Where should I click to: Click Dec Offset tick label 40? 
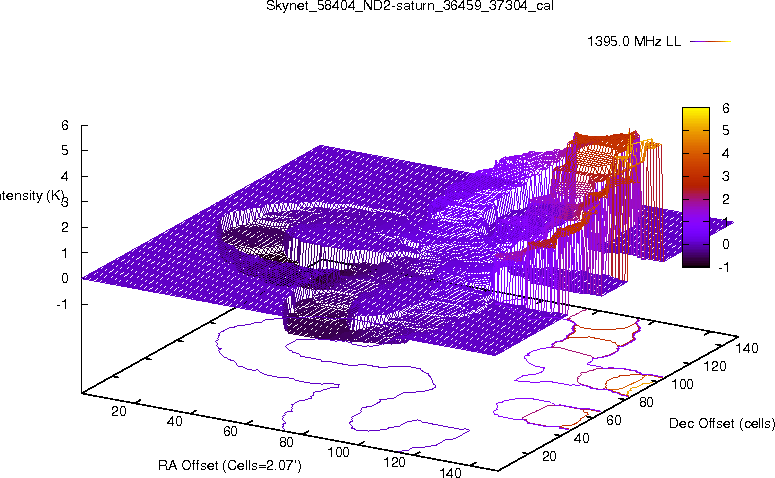coord(581,438)
